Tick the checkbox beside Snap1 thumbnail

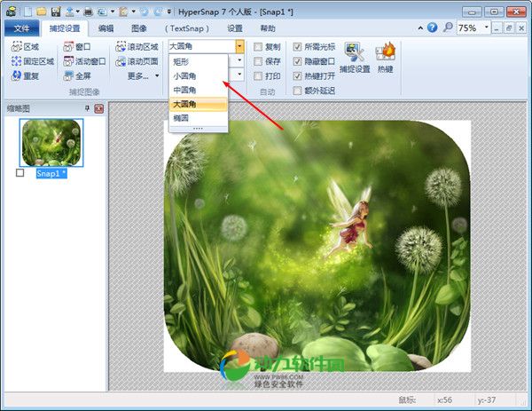pyautogui.click(x=20, y=173)
